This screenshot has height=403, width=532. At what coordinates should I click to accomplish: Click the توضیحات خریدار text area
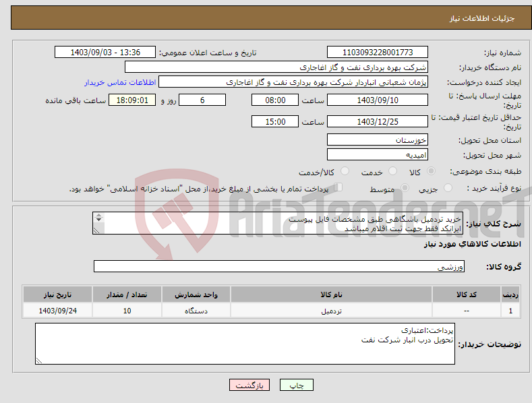point(245,344)
